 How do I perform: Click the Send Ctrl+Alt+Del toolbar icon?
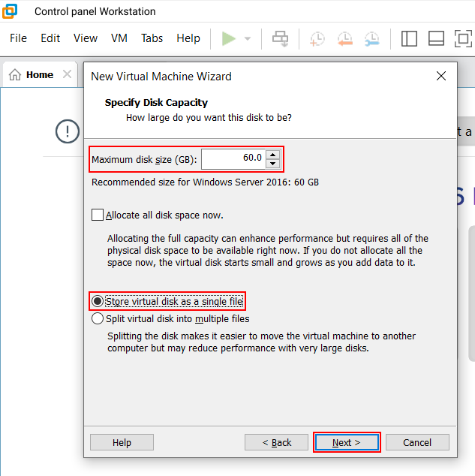coord(281,38)
